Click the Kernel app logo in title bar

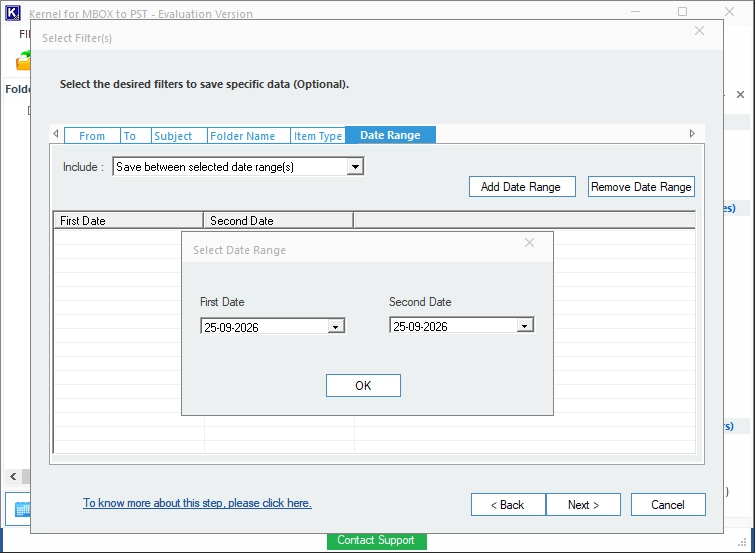(x=13, y=13)
